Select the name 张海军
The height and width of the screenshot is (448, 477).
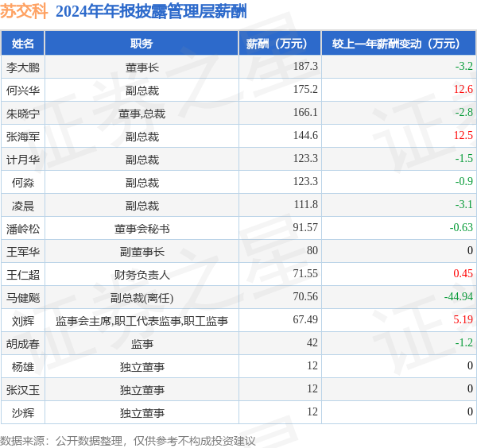point(23,137)
